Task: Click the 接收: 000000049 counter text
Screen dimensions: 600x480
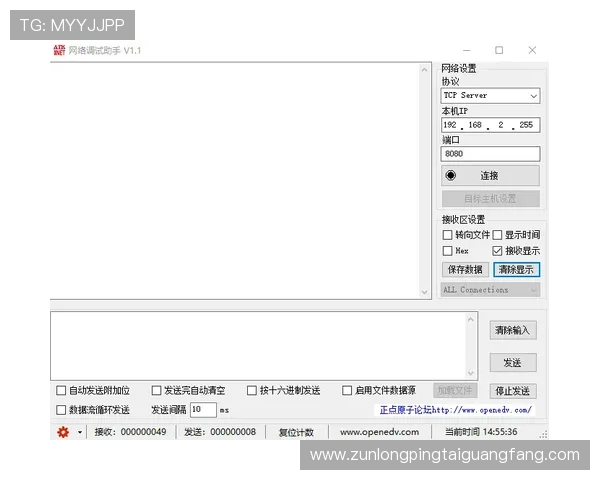Action: point(130,432)
